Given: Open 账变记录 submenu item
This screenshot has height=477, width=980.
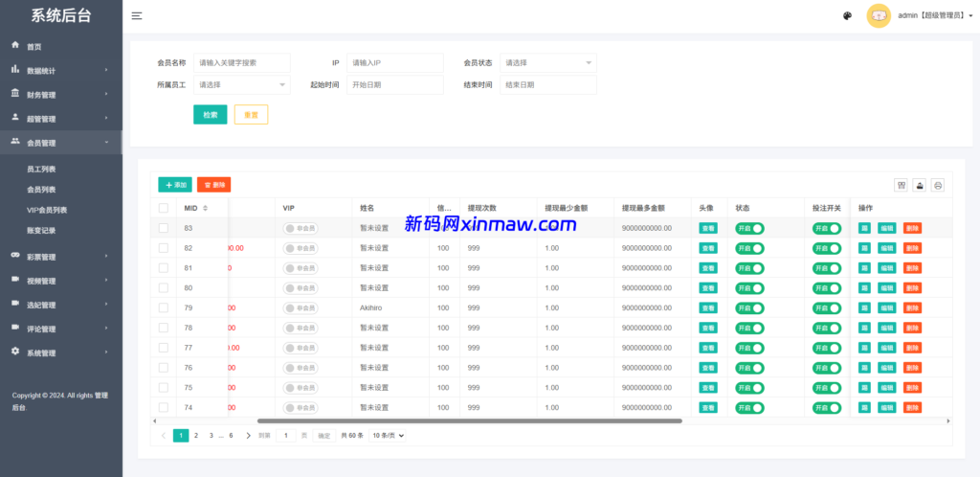Looking at the screenshot, I should 41,231.
